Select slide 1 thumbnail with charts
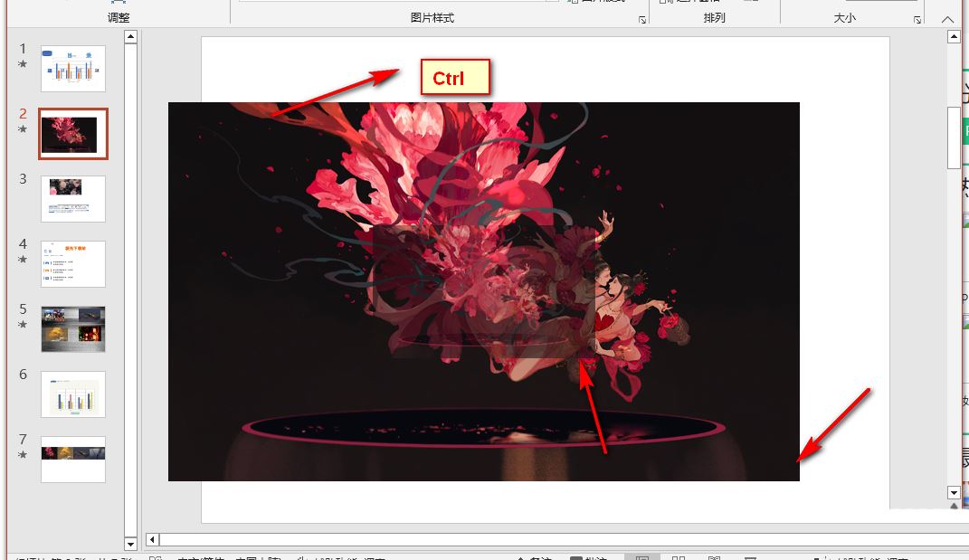This screenshot has height=560, width=969. (73, 69)
